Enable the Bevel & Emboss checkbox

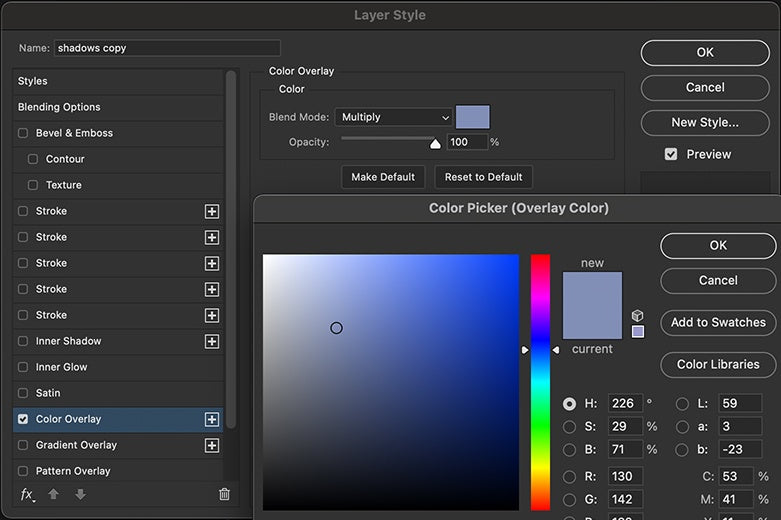coord(23,133)
